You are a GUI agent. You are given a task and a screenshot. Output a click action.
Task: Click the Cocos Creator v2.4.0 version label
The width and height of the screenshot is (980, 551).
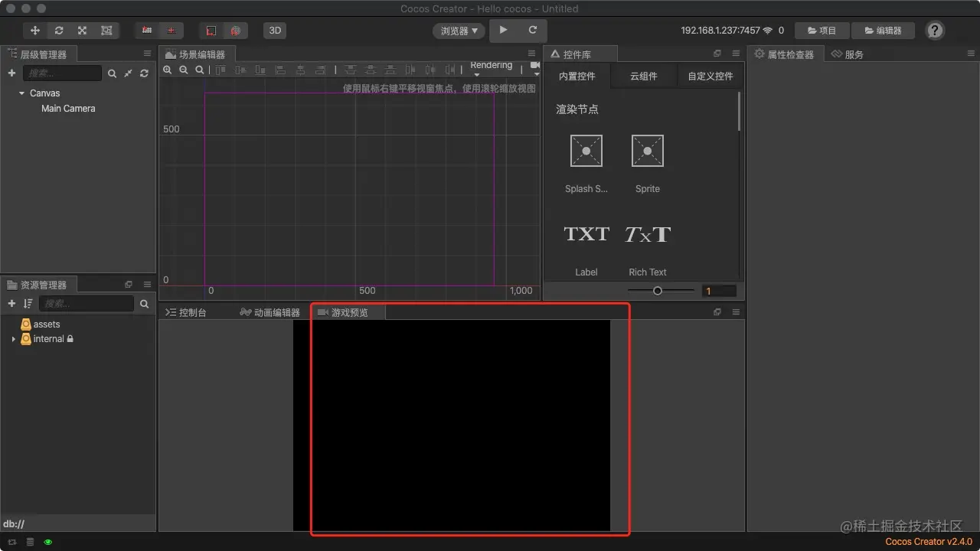point(929,542)
